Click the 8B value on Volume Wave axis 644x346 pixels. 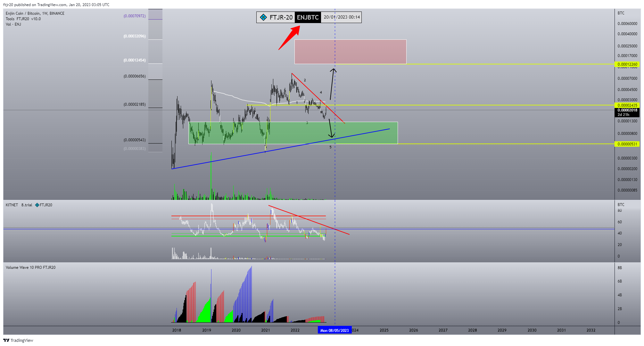pyautogui.click(x=620, y=268)
